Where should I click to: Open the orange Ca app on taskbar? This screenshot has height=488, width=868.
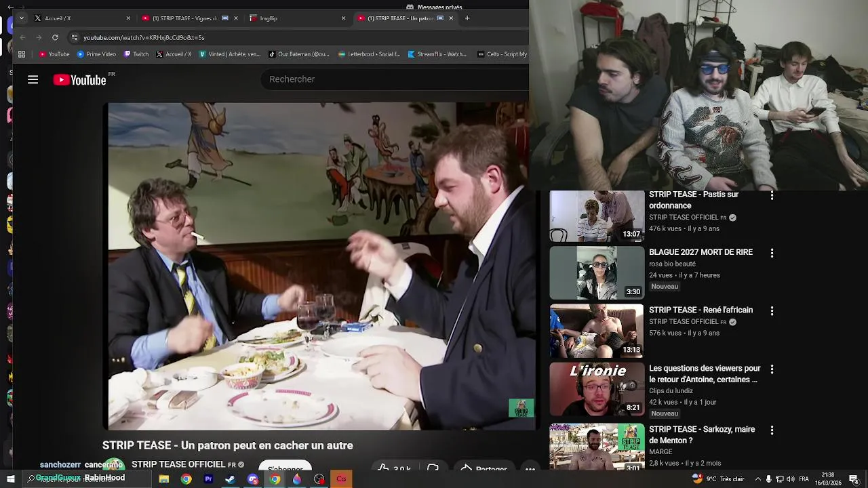pyautogui.click(x=341, y=479)
